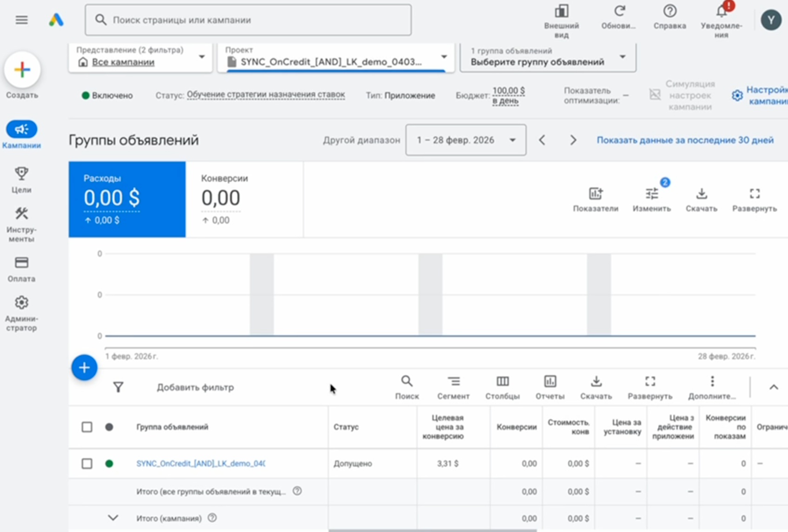
Task: Expand the Итого (кампания) row chevron
Action: (113, 518)
